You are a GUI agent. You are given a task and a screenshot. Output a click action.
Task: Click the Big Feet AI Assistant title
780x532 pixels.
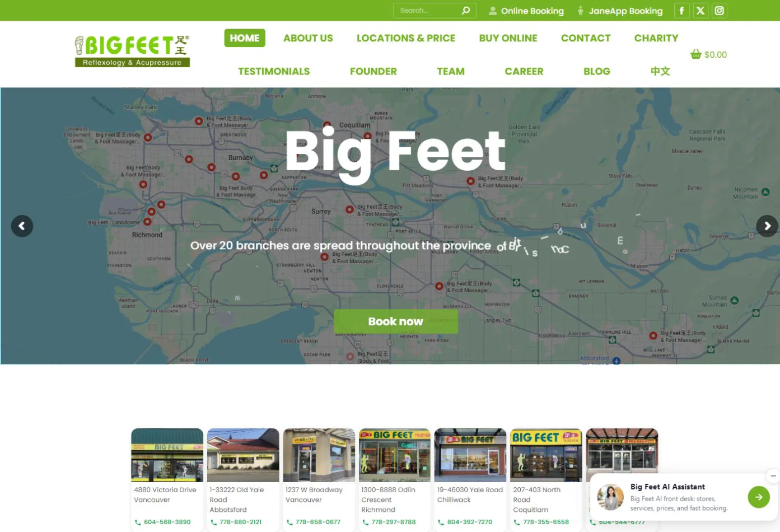(x=667, y=487)
